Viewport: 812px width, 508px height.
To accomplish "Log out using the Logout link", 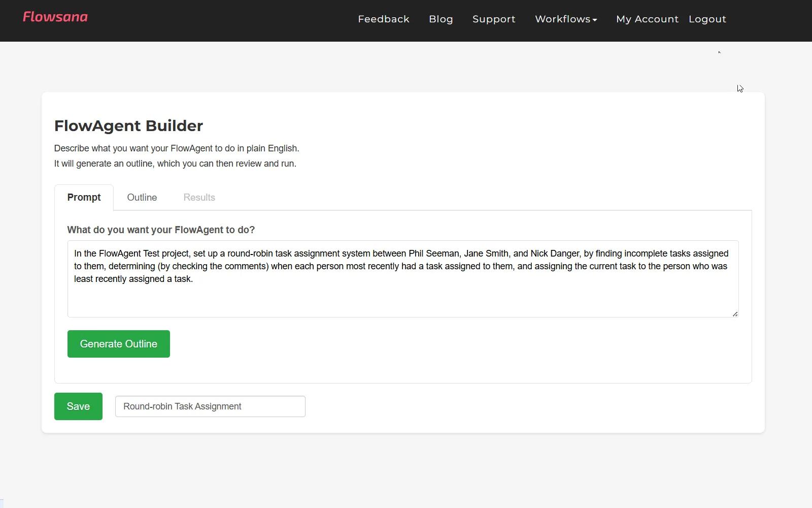I will [x=707, y=19].
